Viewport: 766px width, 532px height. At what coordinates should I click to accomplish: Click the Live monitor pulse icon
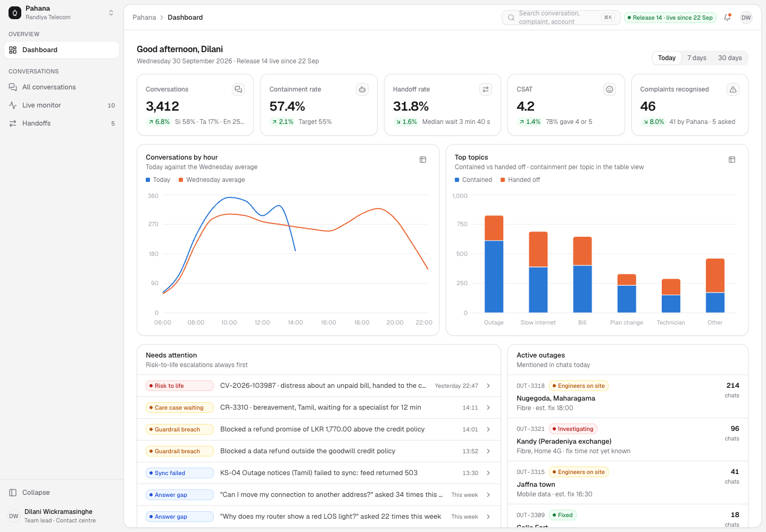[x=13, y=105]
